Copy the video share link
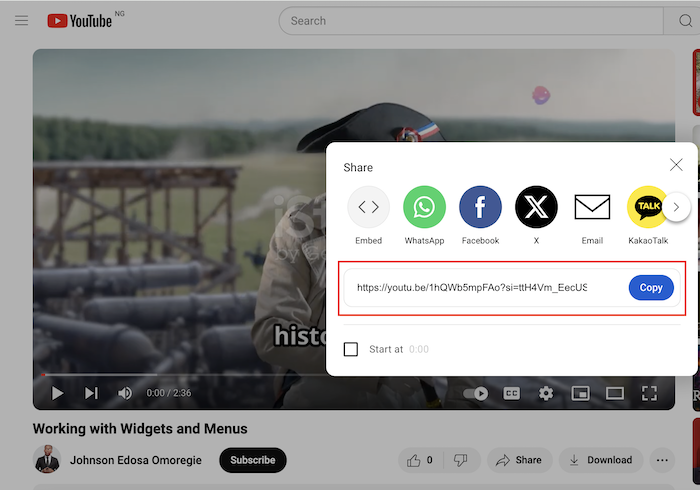Screen dimensions: 700x490 point(651,287)
